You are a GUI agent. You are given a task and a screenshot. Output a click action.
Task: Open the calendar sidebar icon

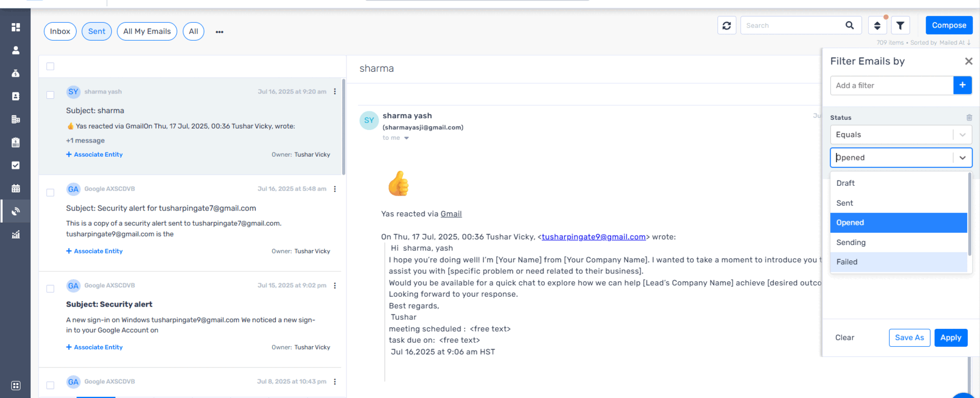click(16, 188)
